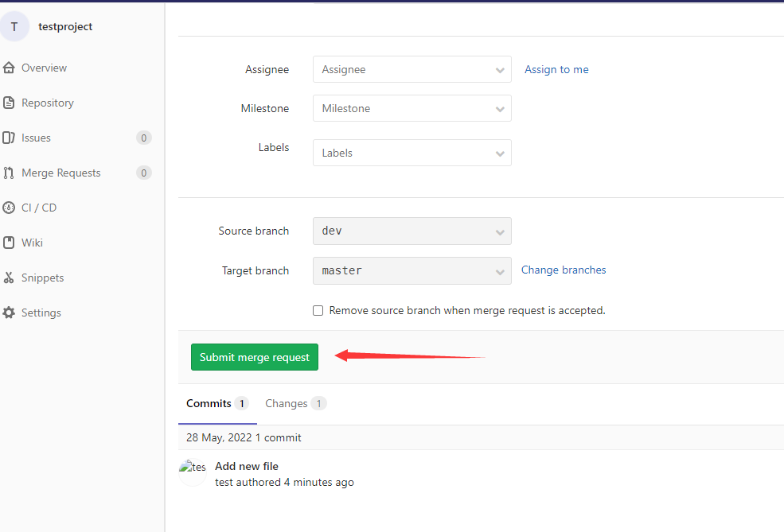Open the Target branch master dropdown
Image resolution: width=784 pixels, height=532 pixels.
tap(412, 270)
